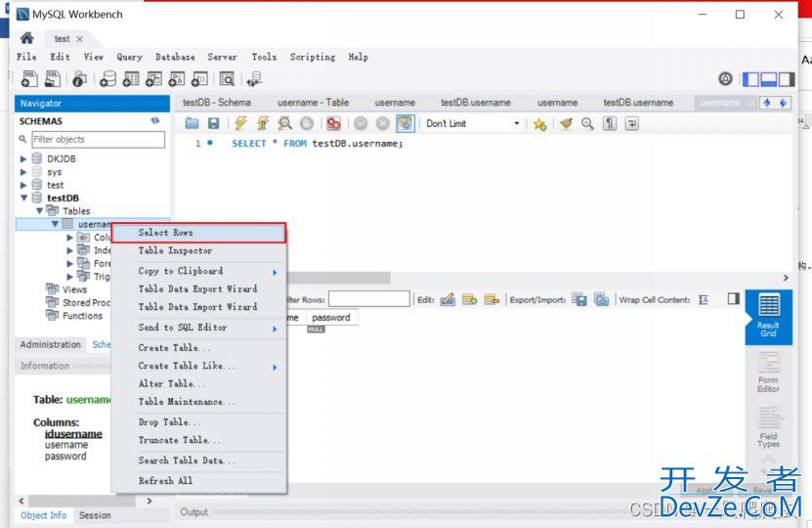Collapse the Tables node
Screen dimensions: 812x528
(39, 211)
